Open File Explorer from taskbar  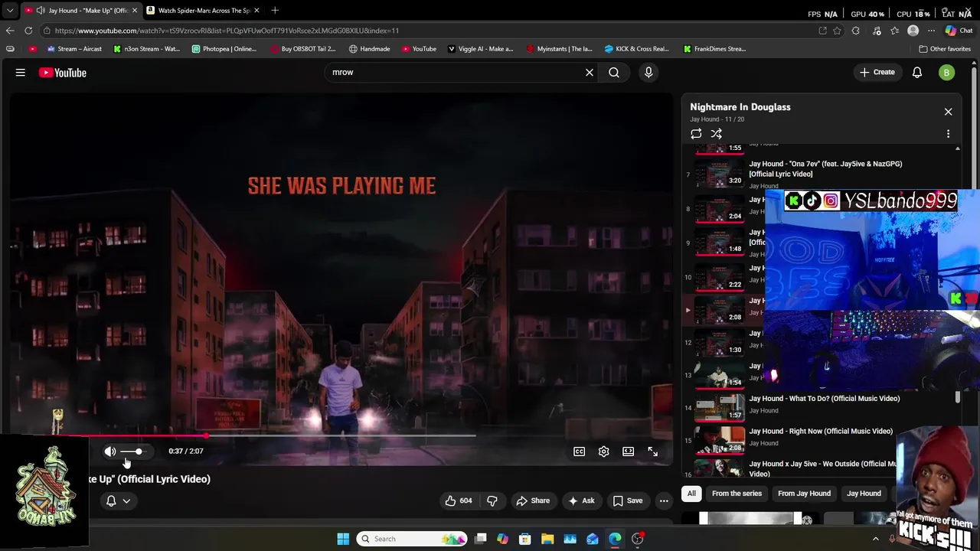click(547, 539)
